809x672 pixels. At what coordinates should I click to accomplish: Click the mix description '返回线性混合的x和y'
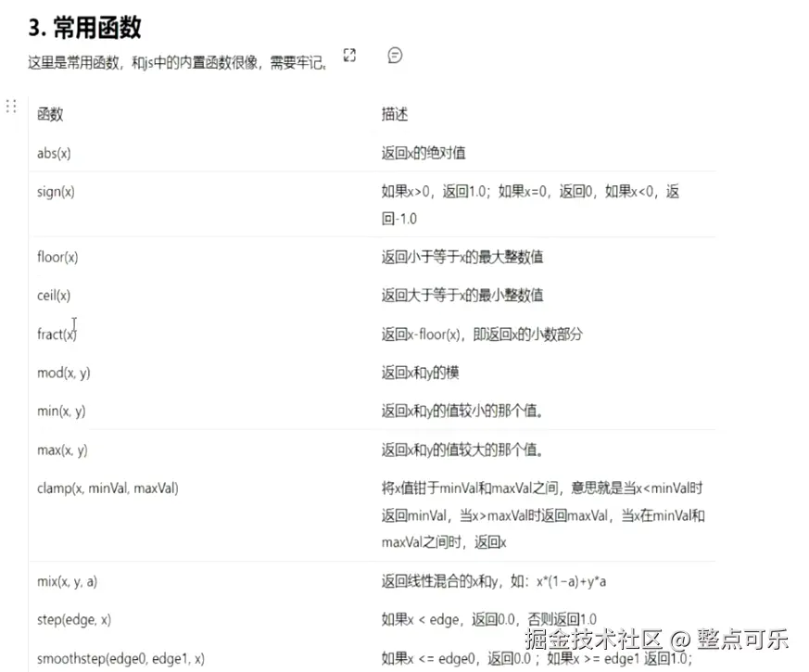494,582
